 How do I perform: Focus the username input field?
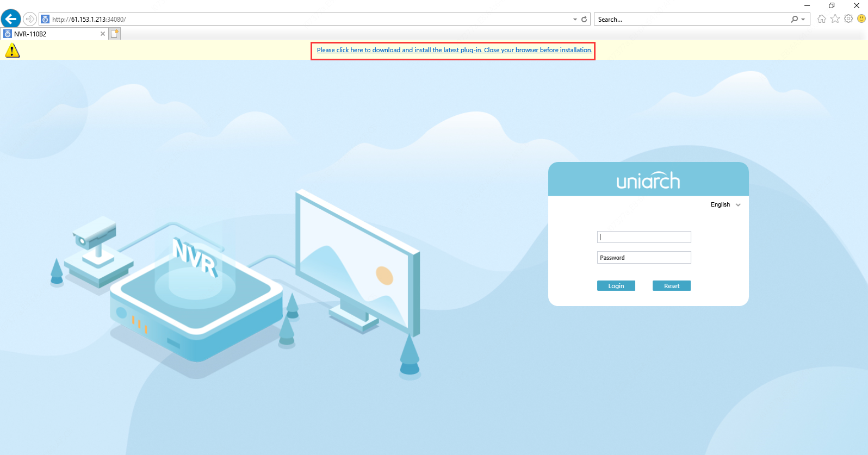(x=644, y=237)
